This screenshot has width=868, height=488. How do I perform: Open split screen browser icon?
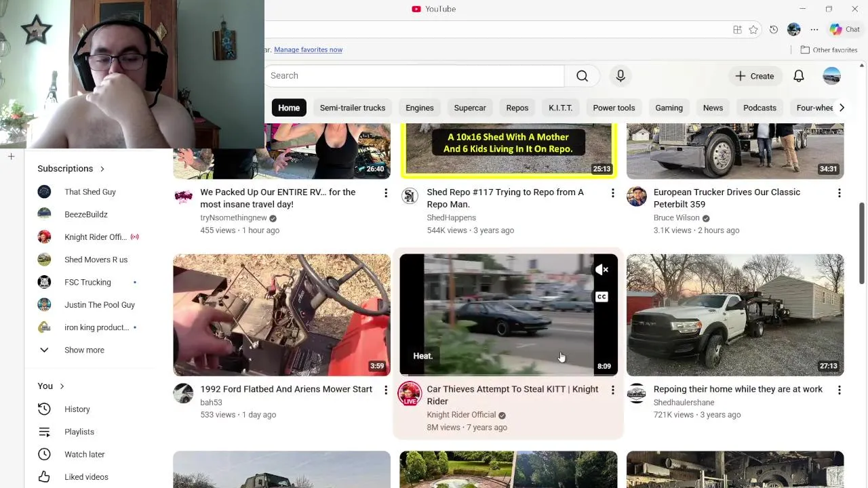737,30
